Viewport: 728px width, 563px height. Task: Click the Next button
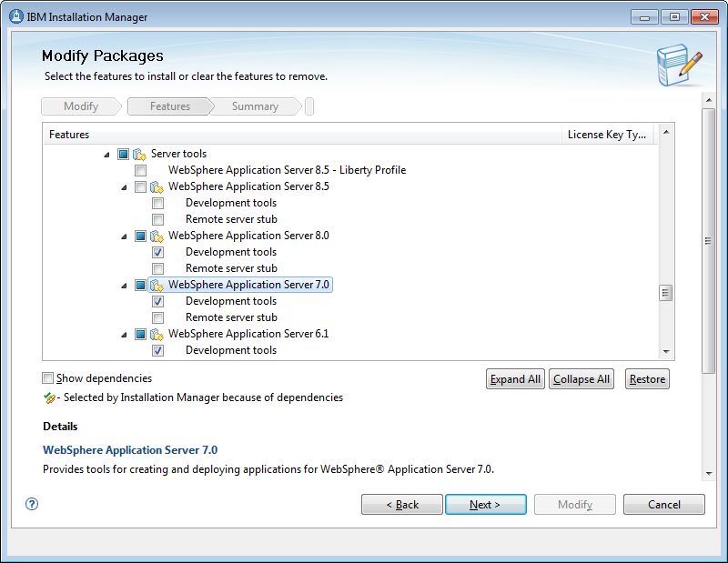point(485,503)
